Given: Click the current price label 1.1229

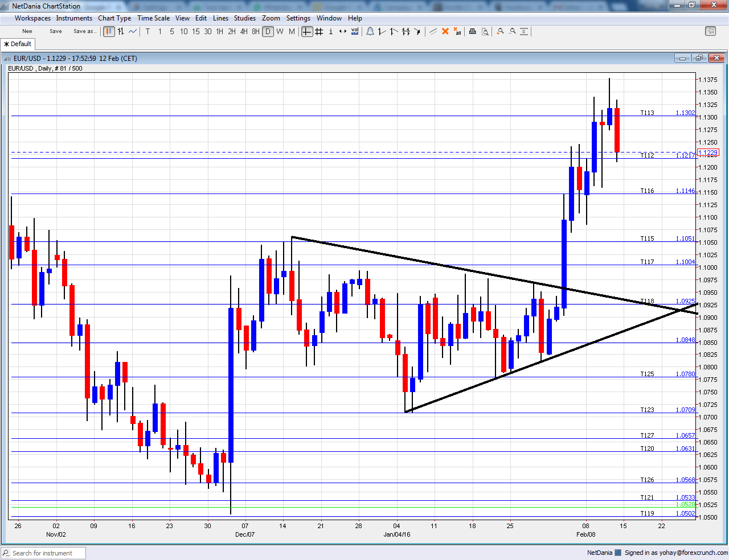Looking at the screenshot, I should click(x=708, y=153).
